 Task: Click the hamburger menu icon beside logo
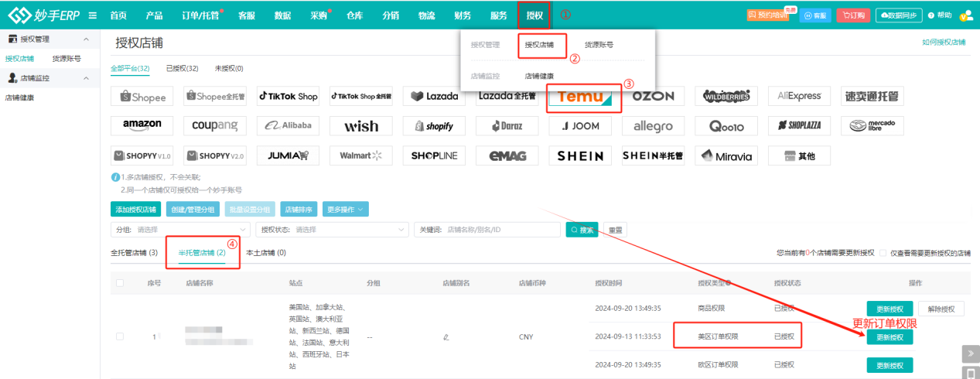[93, 15]
